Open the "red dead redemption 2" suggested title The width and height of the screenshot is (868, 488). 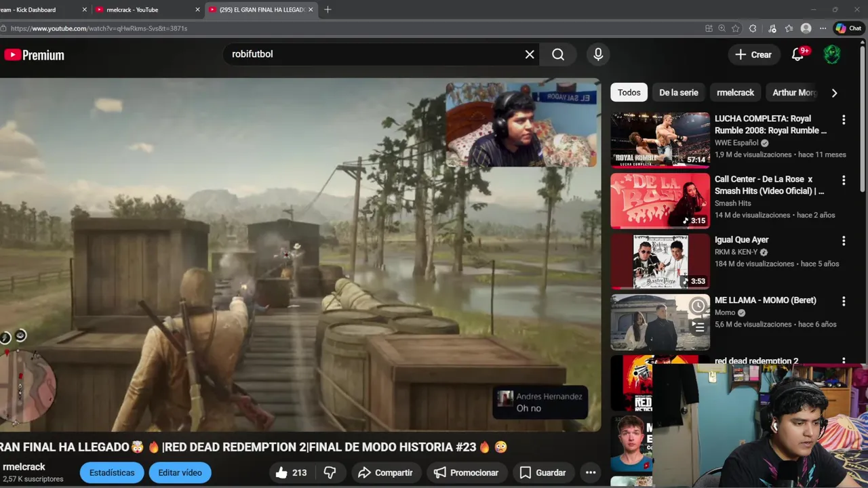[x=756, y=361]
